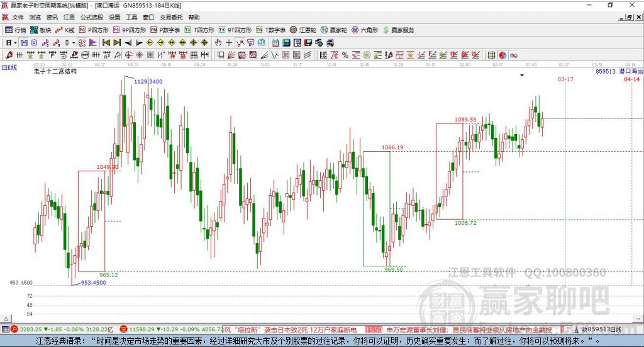Click the 859513 stock code header

[x=606, y=71]
